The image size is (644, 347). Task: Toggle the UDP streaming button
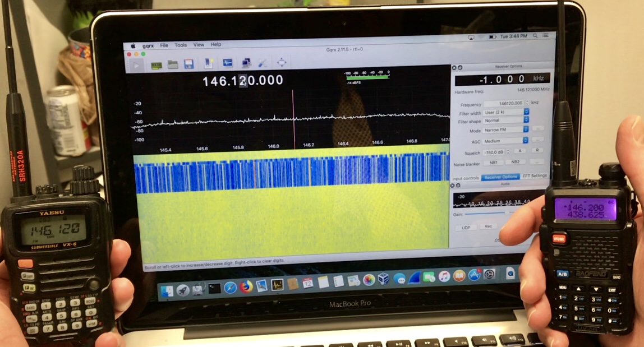coord(466,228)
